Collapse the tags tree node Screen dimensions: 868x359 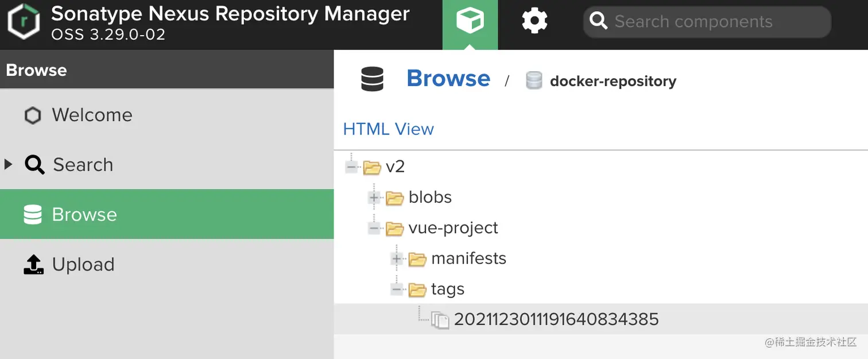(x=397, y=289)
